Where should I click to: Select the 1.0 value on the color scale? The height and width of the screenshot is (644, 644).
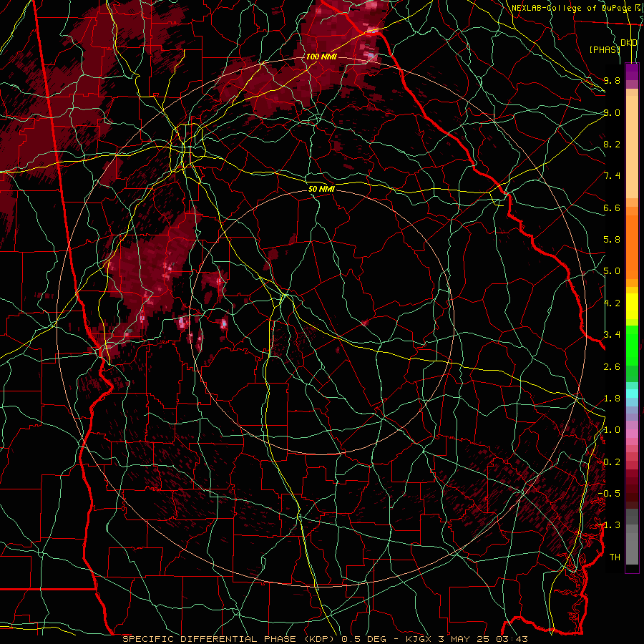(612, 430)
